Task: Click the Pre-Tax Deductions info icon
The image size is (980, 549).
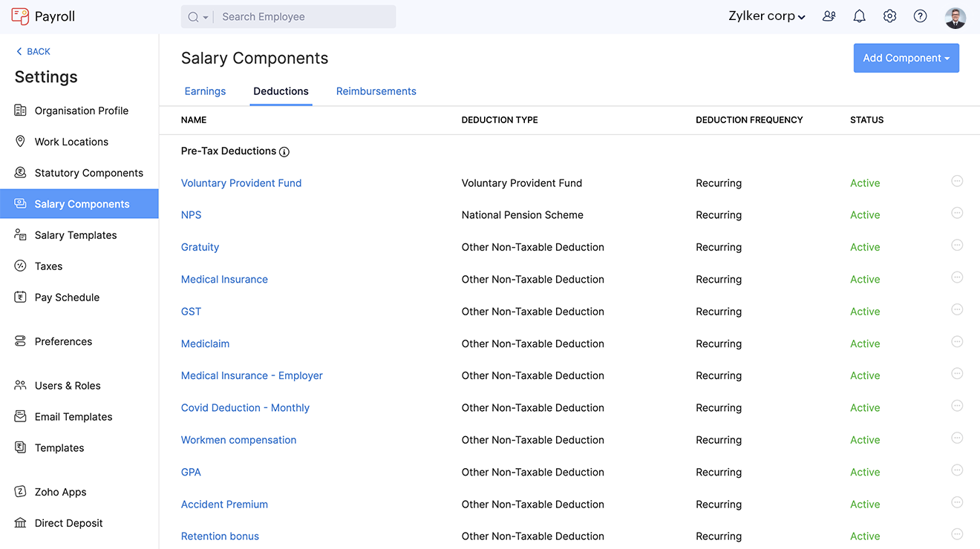Action: tap(284, 151)
